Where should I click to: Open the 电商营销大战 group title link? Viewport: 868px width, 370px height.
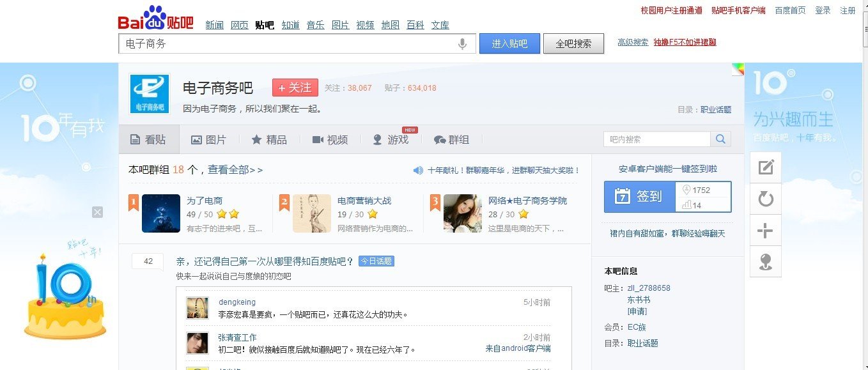click(364, 201)
